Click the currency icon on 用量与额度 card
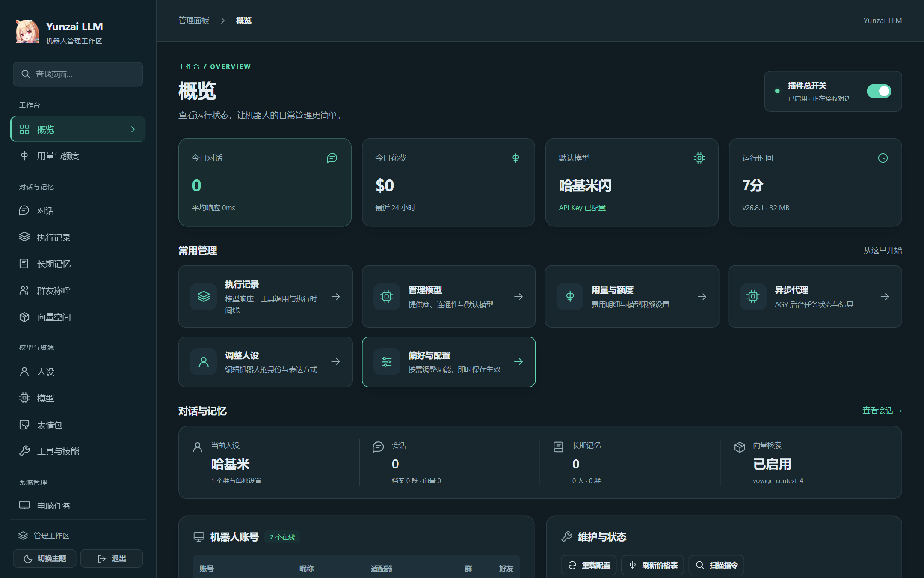924x578 pixels. pos(570,296)
